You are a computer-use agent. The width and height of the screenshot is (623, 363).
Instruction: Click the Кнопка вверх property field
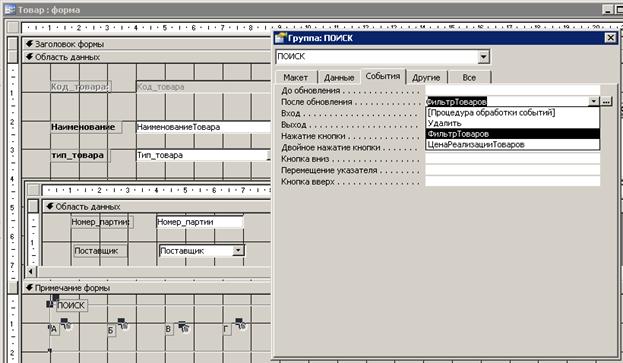(513, 182)
